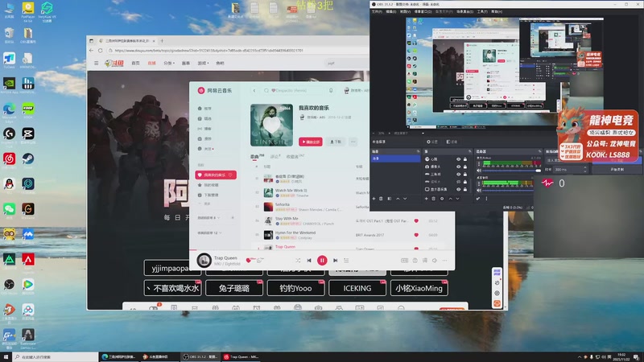This screenshot has height=362, width=644.
Task: Open the three-dot more menu beside 下载
Action: pyautogui.click(x=353, y=142)
